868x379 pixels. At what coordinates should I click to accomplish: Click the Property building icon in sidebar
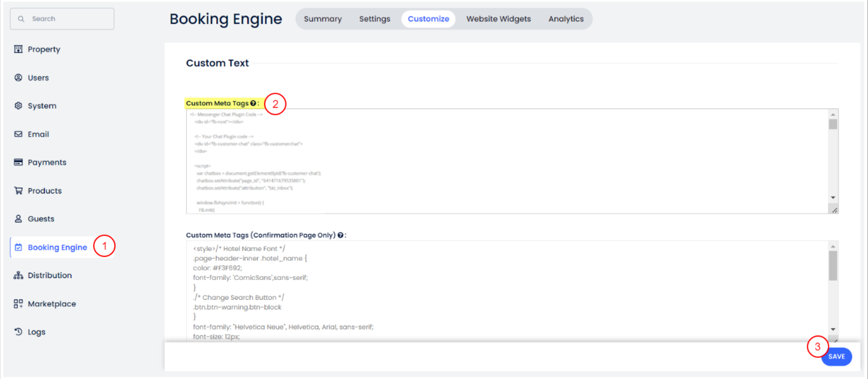pos(18,49)
